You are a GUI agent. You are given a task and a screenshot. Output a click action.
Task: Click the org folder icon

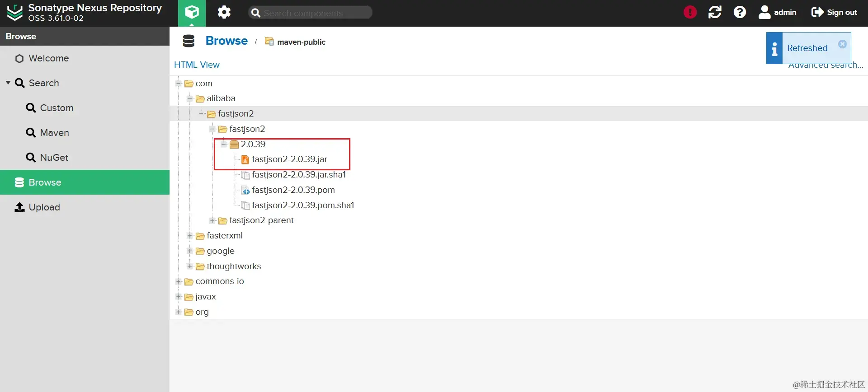pos(189,312)
